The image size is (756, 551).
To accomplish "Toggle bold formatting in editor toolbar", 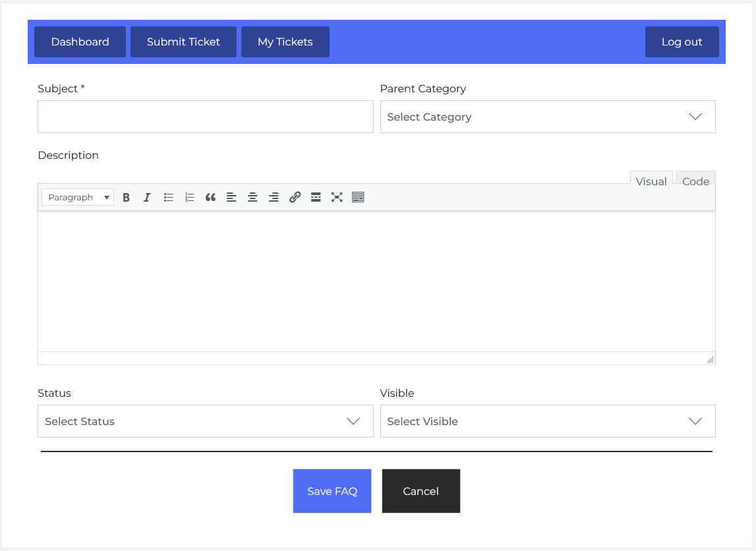I will [127, 197].
